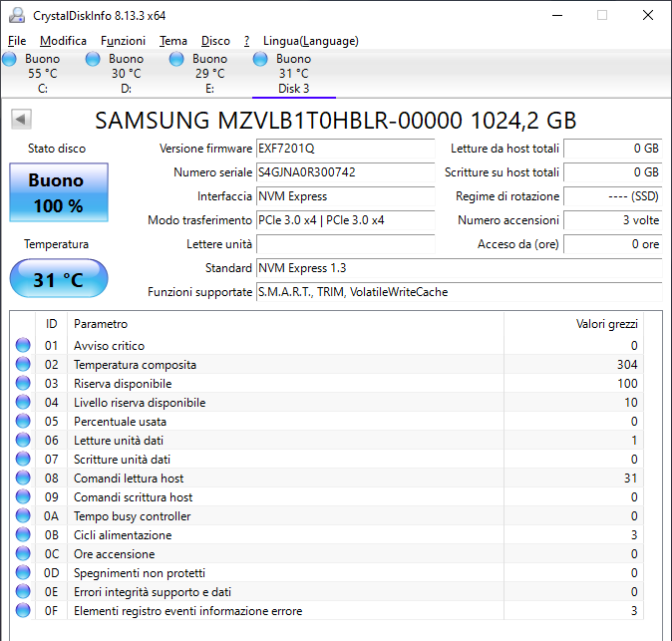
Task: Click status orb of row 0D Spegnimenti non protetti
Action: point(23,572)
